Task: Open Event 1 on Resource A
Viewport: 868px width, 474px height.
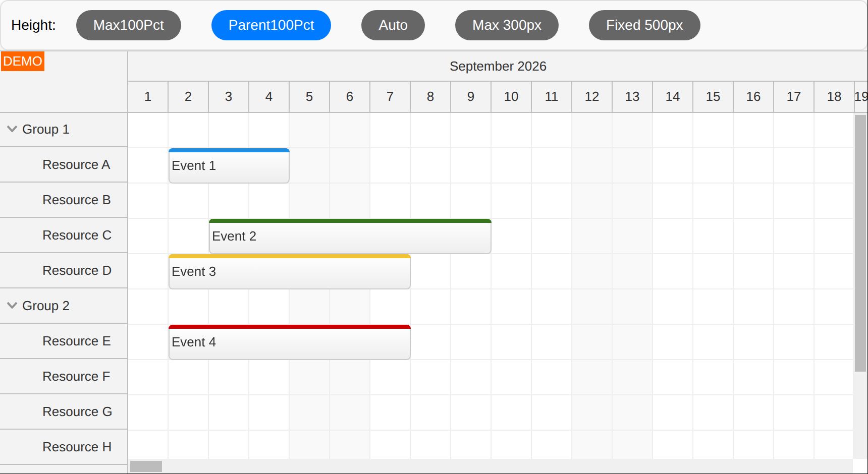Action: (229, 165)
